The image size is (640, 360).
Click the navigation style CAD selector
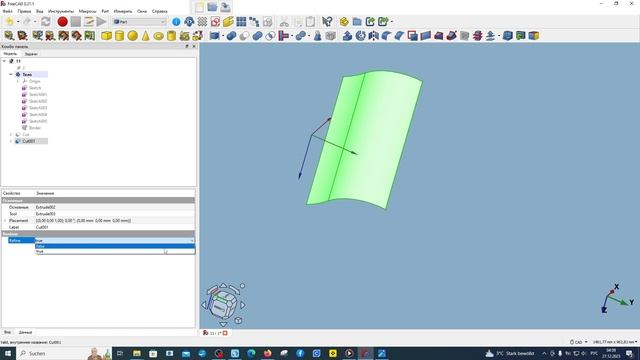pos(579,342)
